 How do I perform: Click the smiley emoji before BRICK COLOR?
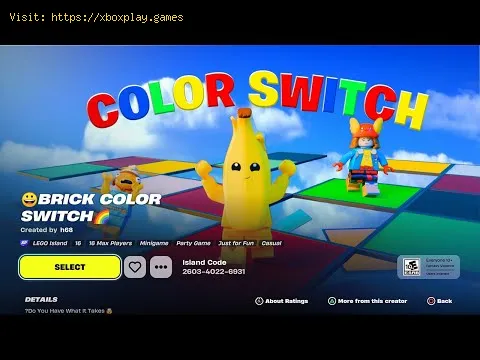pyautogui.click(x=29, y=199)
